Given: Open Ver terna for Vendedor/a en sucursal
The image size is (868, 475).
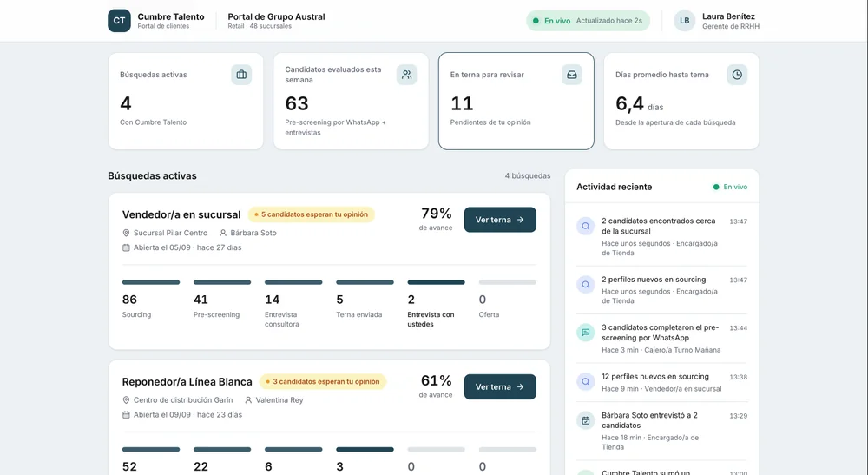Looking at the screenshot, I should (500, 220).
